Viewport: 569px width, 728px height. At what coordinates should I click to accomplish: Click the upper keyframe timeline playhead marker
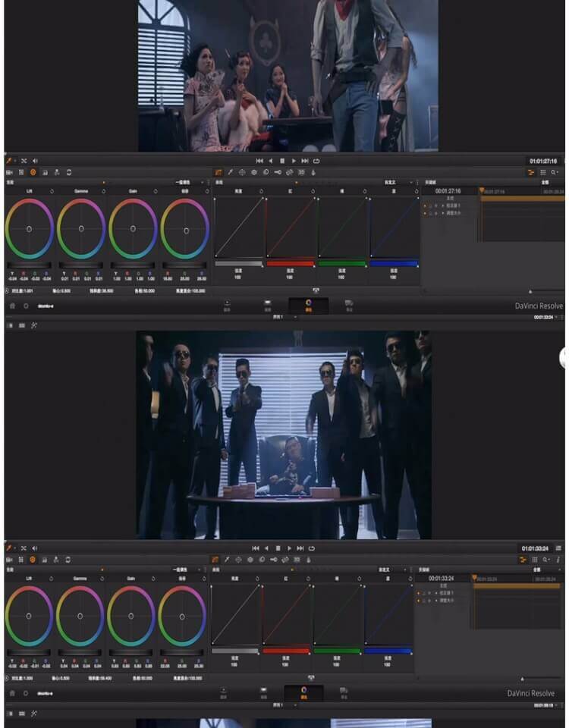click(482, 190)
